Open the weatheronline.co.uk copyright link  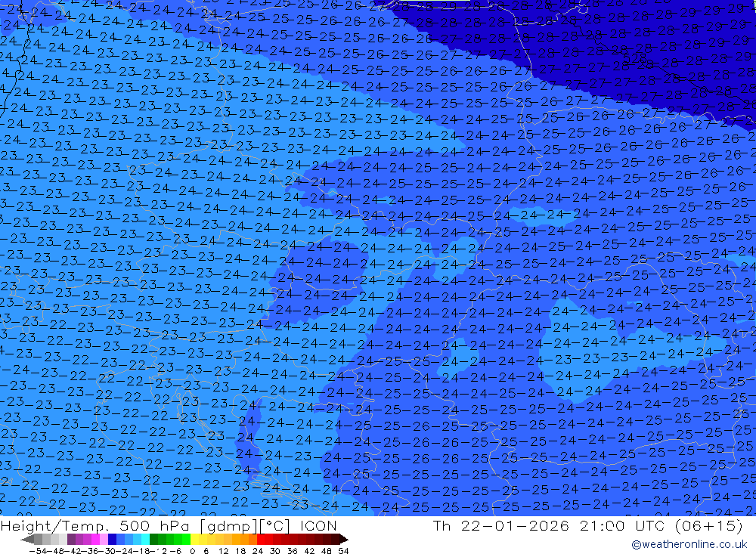pos(689,544)
